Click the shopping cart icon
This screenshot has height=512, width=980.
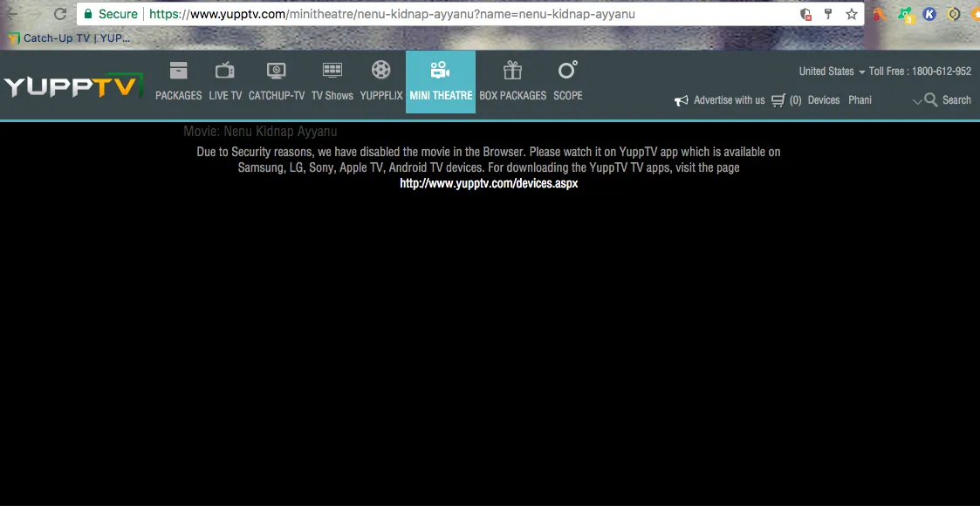778,100
